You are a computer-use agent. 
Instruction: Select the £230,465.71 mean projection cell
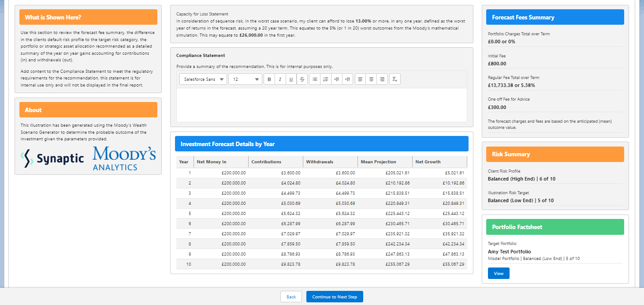click(385, 223)
